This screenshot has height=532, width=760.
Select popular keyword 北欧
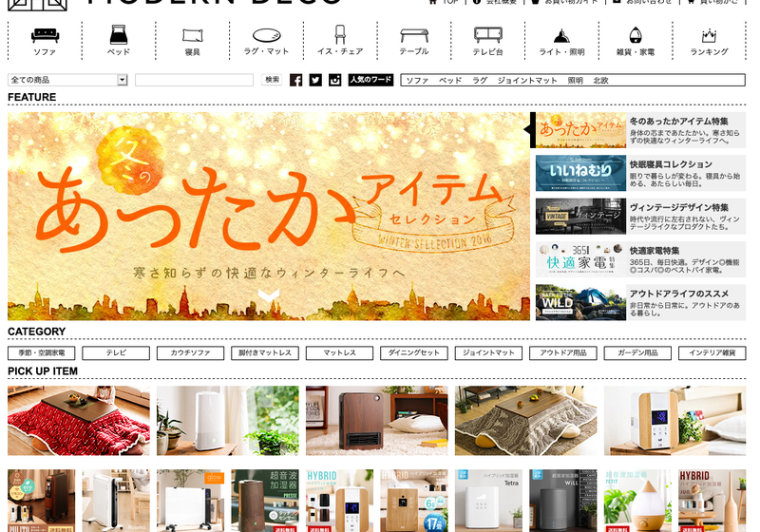coord(600,81)
